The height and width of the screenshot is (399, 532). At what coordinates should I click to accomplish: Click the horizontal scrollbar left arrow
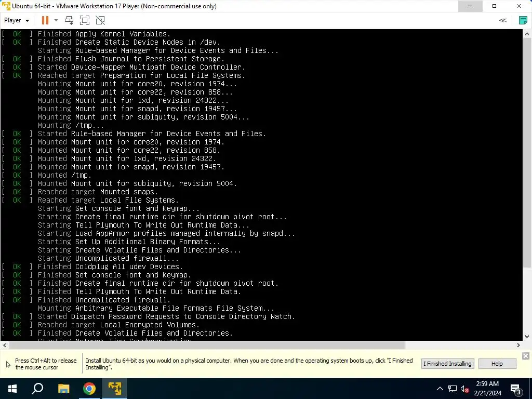pos(4,345)
